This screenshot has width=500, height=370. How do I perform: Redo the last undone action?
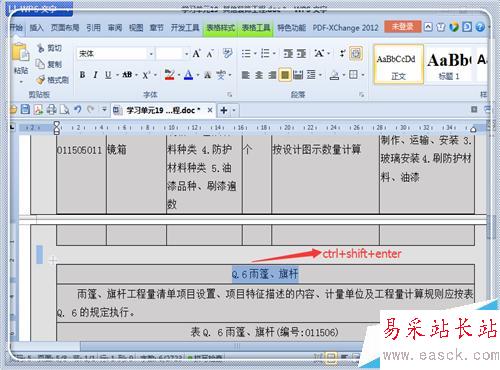click(x=90, y=109)
